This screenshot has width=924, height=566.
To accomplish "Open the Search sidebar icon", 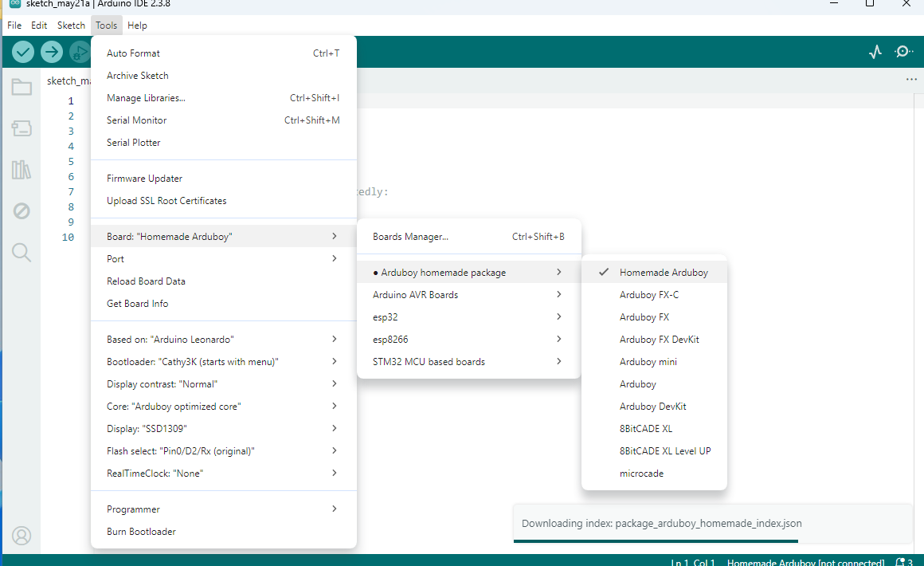I will [22, 253].
